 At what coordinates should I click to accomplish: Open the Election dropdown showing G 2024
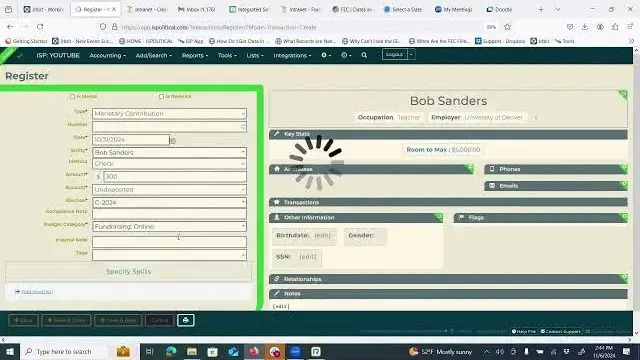[169, 202]
